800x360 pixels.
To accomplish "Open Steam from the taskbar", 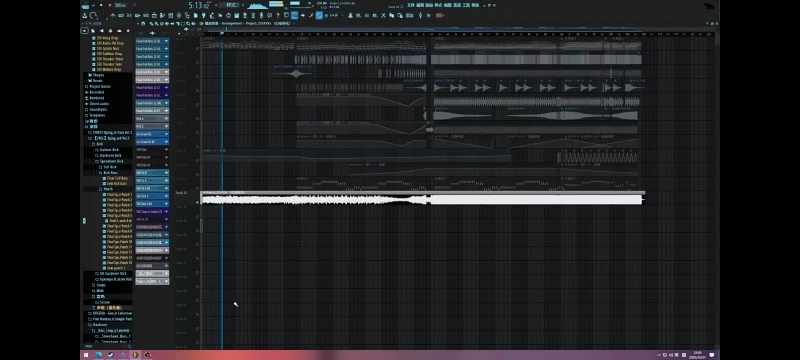I will (111, 355).
